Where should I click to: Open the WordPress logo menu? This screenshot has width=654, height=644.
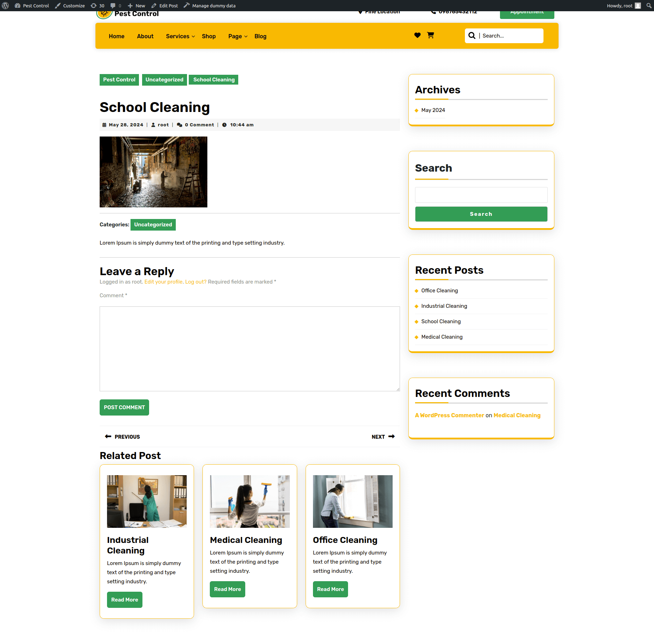coord(5,6)
